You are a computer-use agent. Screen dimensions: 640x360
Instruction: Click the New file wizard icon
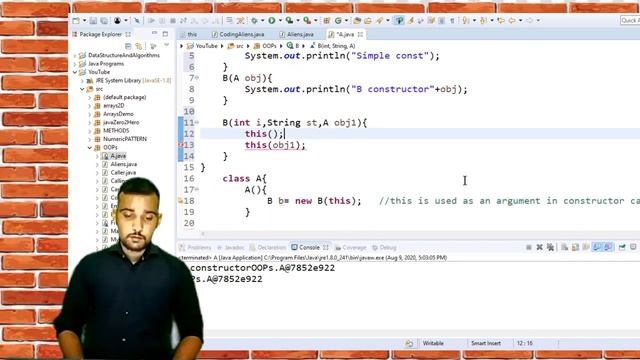(76, 20)
